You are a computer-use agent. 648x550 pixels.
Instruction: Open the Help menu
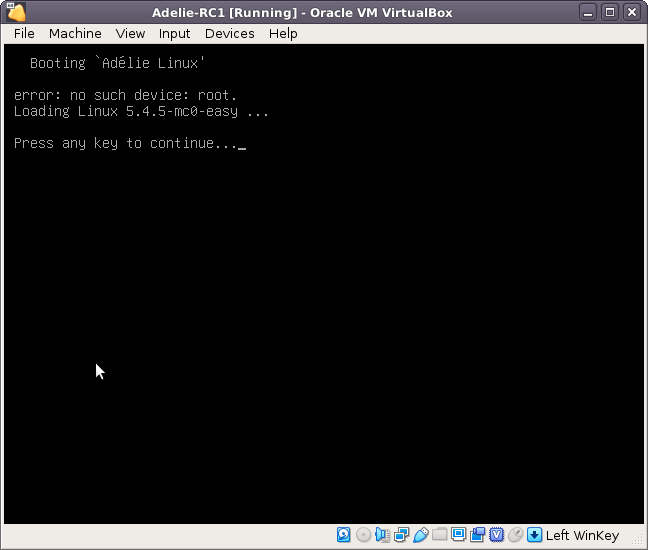pos(283,33)
